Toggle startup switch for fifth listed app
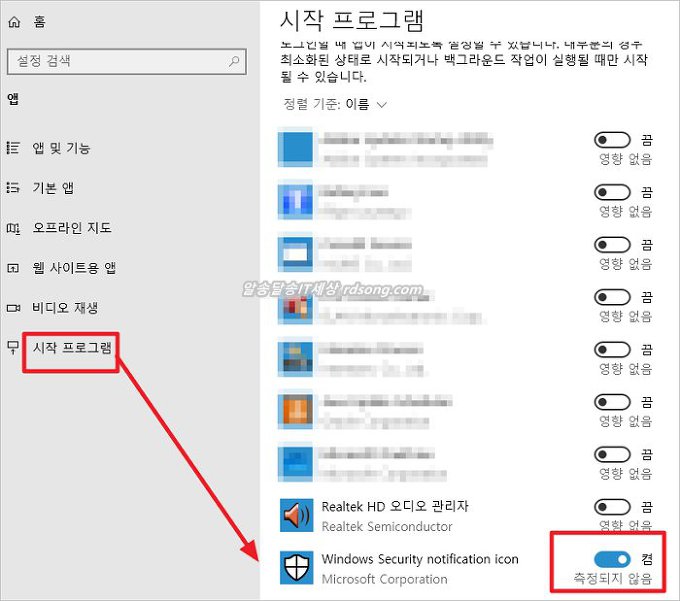The width and height of the screenshot is (680, 601). [x=612, y=350]
